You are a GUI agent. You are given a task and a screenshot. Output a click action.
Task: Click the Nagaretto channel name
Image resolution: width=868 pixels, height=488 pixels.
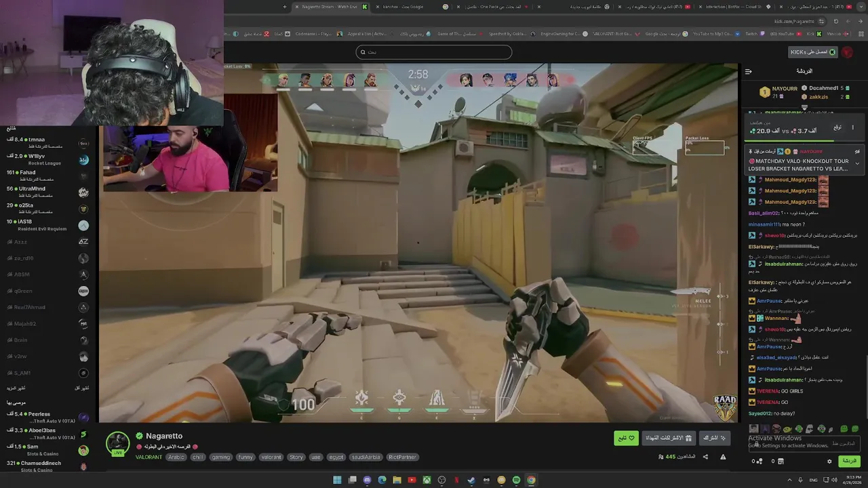(164, 436)
